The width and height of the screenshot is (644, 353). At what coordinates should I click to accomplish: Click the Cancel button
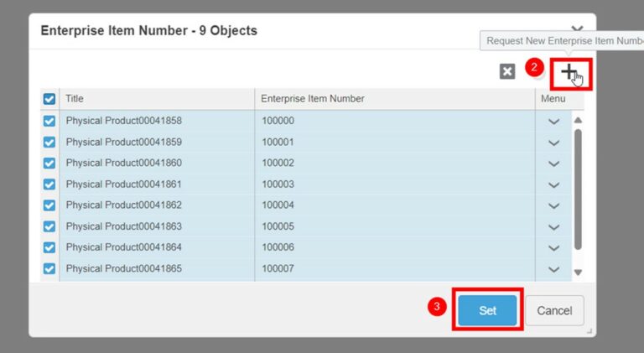coord(554,310)
